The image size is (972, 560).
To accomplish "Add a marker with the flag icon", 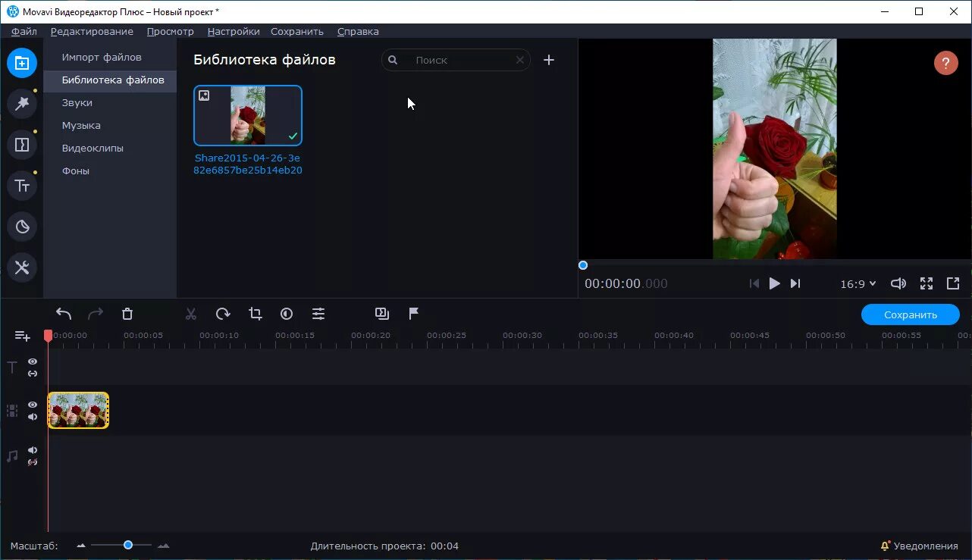I will click(413, 313).
